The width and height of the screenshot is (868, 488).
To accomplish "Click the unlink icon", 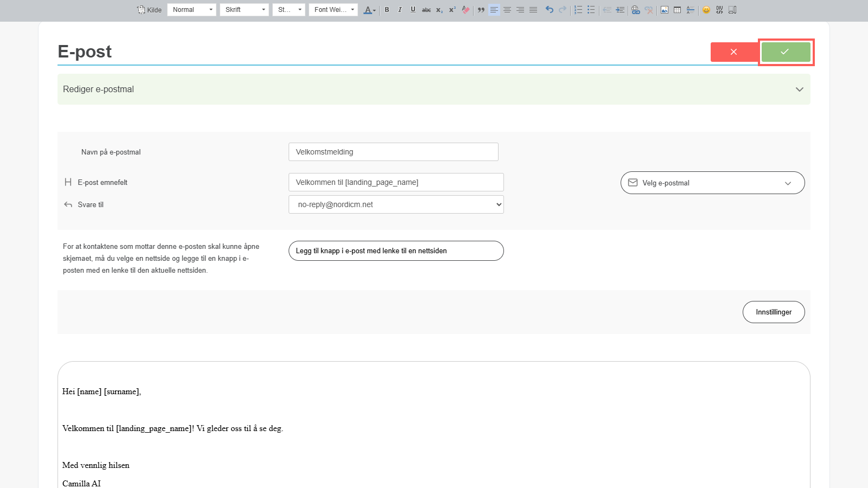I will click(x=649, y=10).
